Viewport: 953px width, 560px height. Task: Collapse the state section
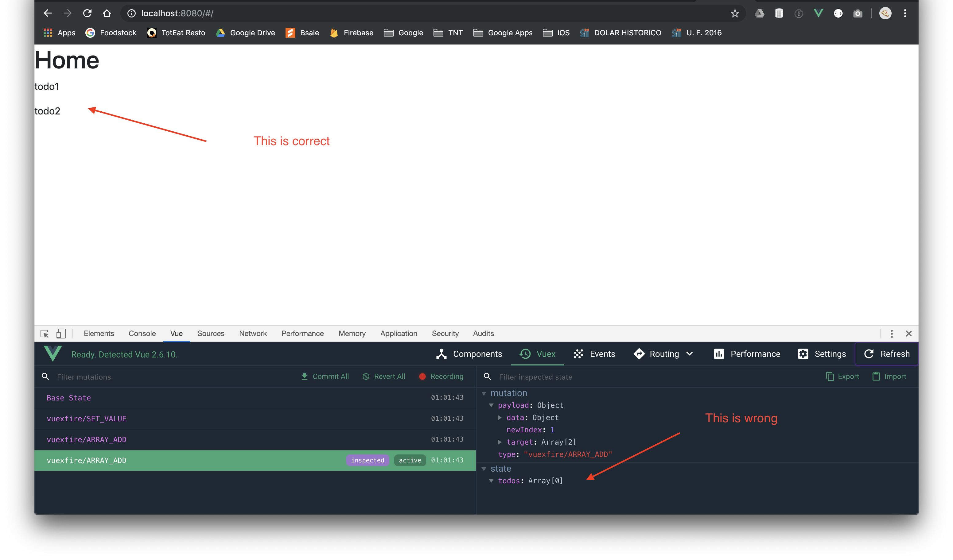click(x=484, y=469)
